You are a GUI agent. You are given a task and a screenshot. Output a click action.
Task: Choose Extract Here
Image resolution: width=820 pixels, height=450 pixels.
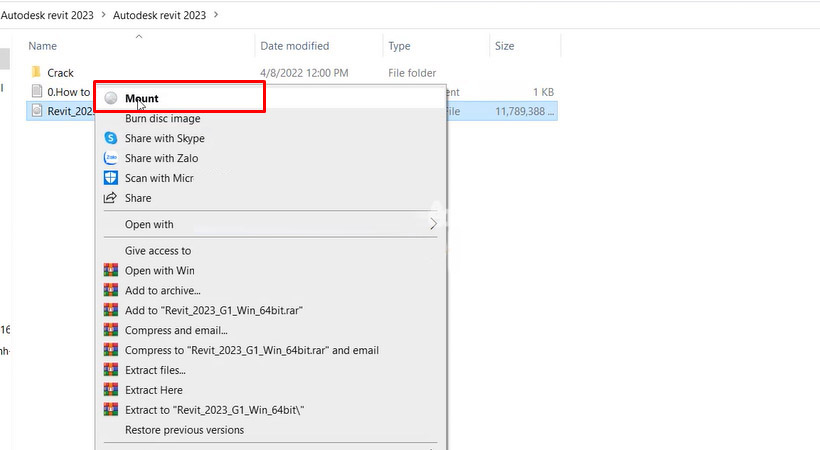coord(154,390)
